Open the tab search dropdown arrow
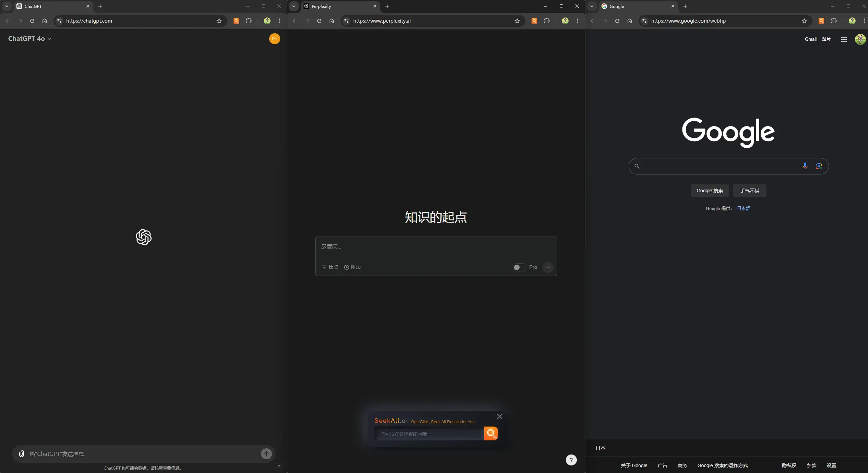 7,6
